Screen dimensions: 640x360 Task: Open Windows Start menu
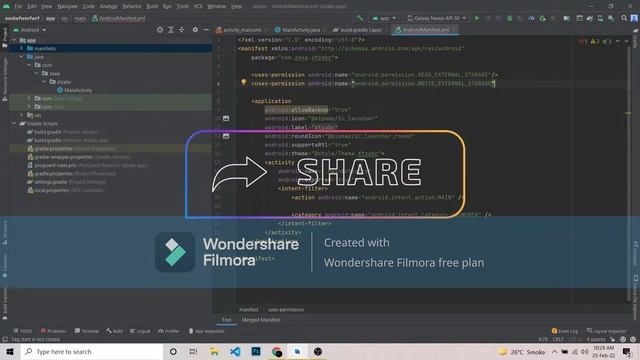[x=10, y=351]
